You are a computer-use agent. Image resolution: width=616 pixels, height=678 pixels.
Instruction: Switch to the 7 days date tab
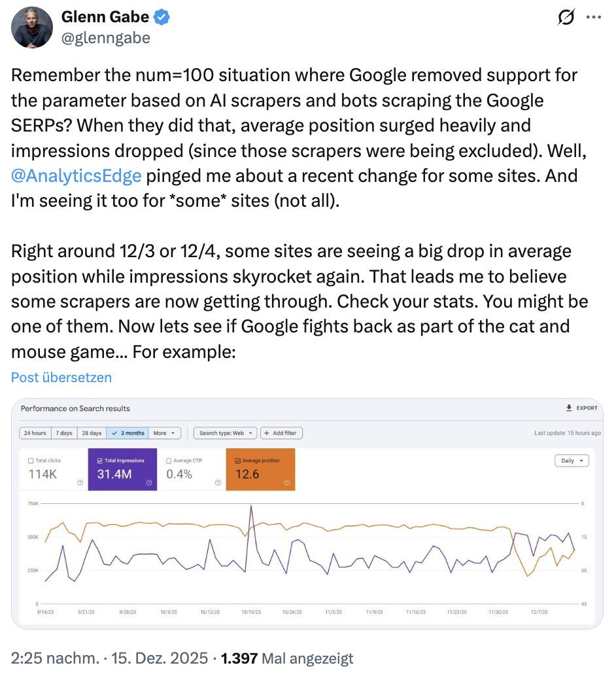pyautogui.click(x=65, y=433)
